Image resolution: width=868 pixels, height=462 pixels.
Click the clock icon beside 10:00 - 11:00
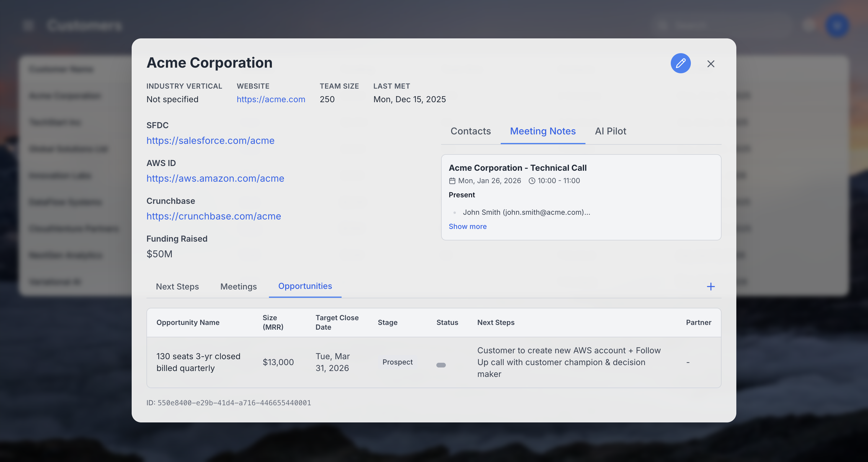532,180
